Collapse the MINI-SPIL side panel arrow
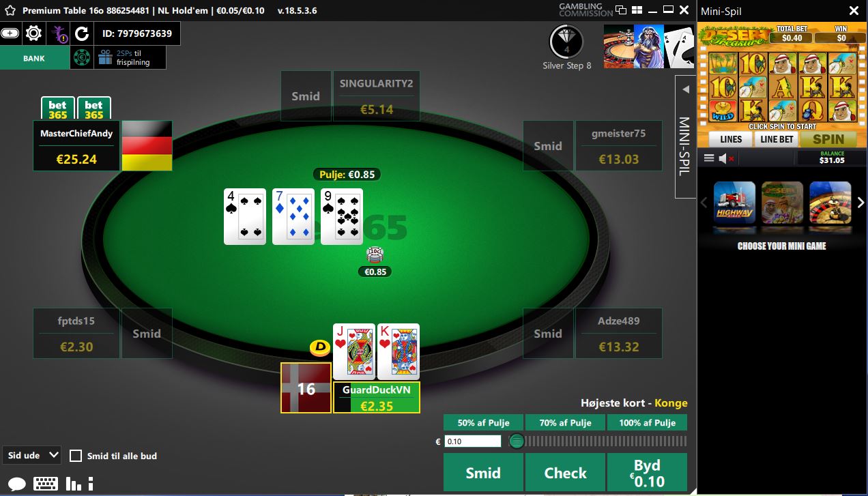The height and width of the screenshot is (496, 868). (686, 89)
